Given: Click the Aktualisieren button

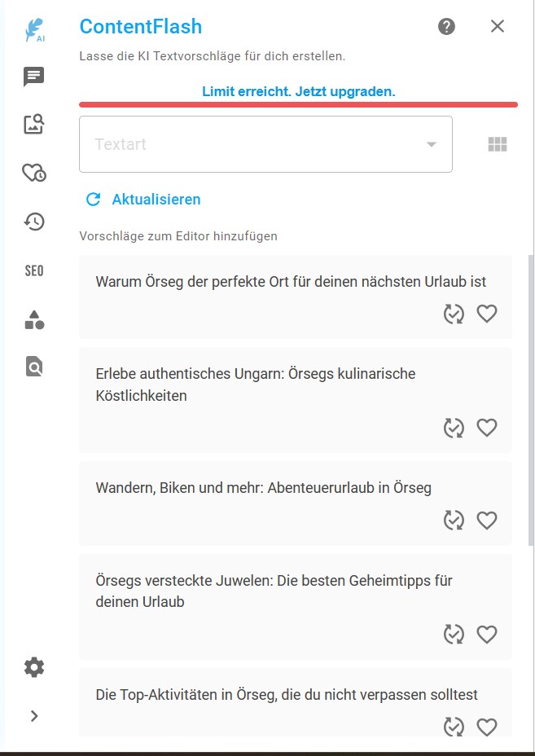Looking at the screenshot, I should point(143,200).
